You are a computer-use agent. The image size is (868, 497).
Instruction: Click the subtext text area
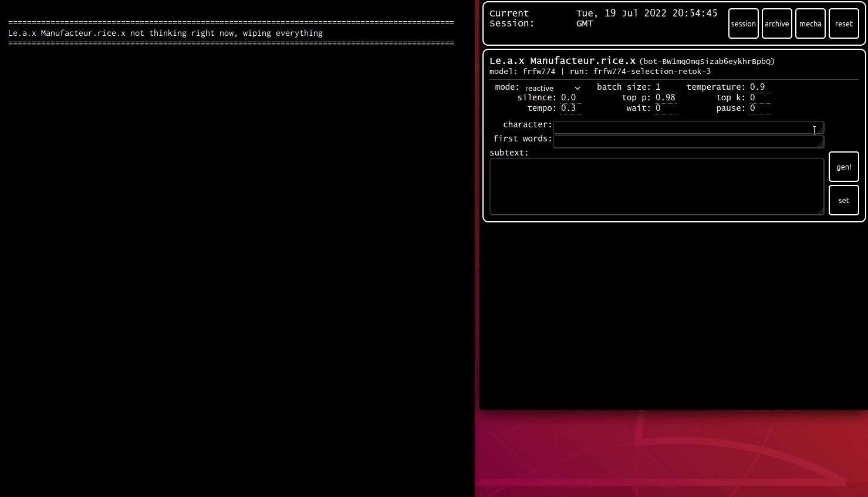(657, 187)
